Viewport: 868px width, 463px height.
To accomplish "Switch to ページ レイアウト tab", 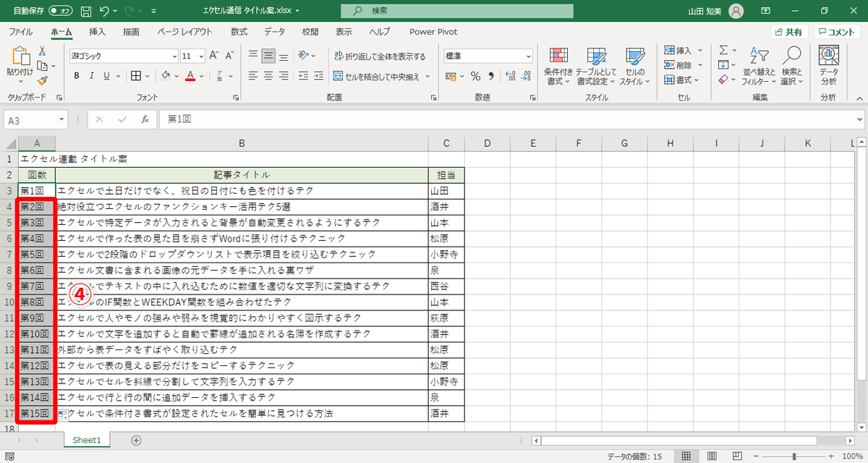I will tap(184, 32).
